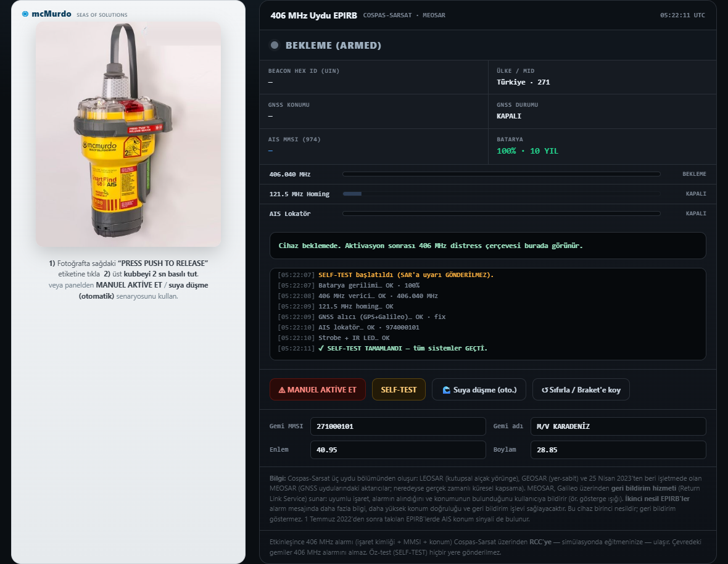Click the Gemi MMSI input field
The width and height of the screenshot is (728, 564).
pos(398,426)
